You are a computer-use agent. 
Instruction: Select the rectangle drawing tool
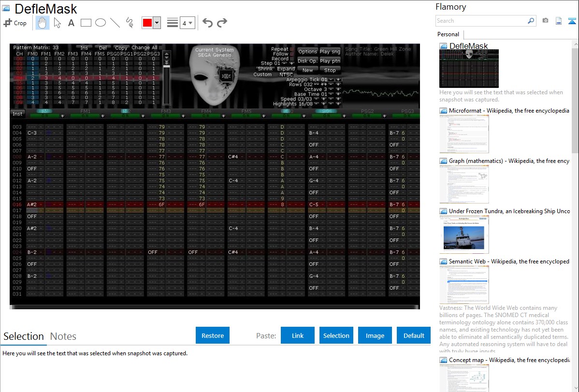(86, 23)
